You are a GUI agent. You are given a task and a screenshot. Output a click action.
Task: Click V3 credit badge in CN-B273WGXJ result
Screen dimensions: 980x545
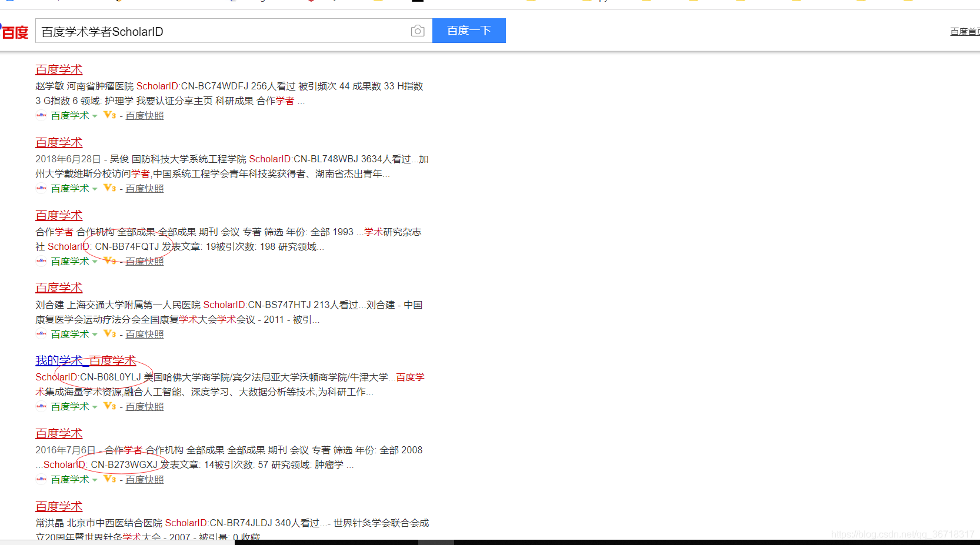110,479
